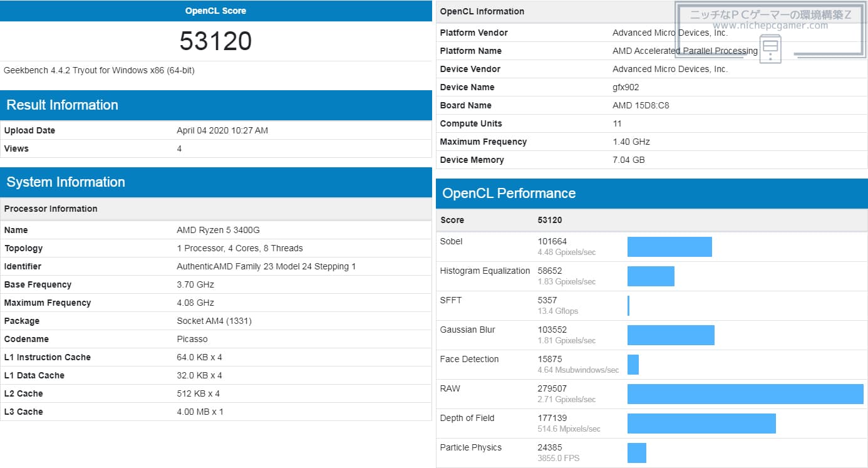
Task: Click the Particle Physics score bar
Action: [x=636, y=453]
